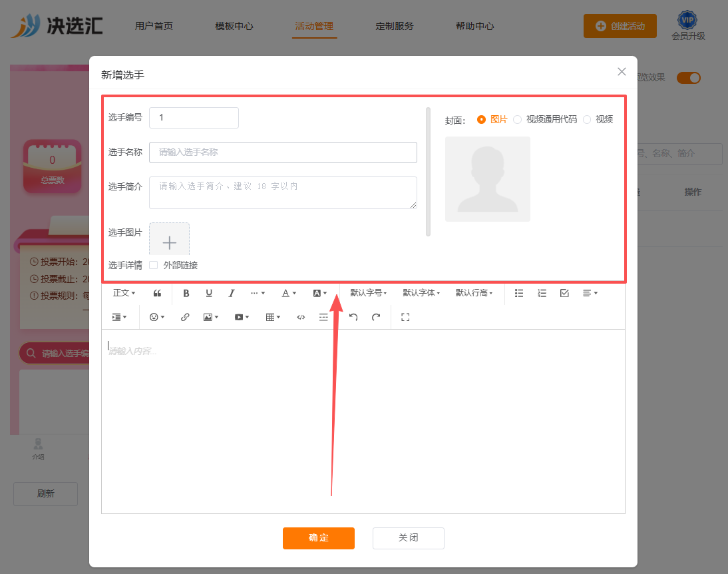Insert a bulleted list
This screenshot has width=728, height=574.
click(x=519, y=293)
